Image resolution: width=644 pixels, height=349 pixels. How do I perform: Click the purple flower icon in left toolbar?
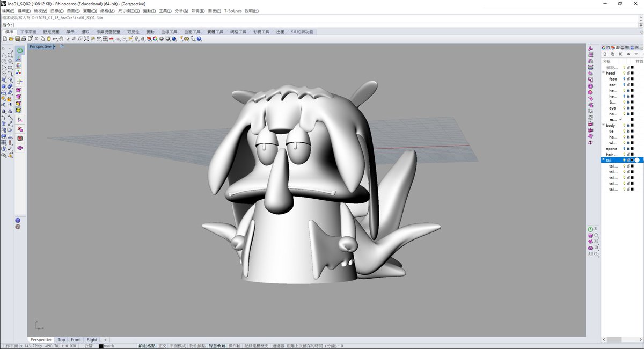click(20, 147)
